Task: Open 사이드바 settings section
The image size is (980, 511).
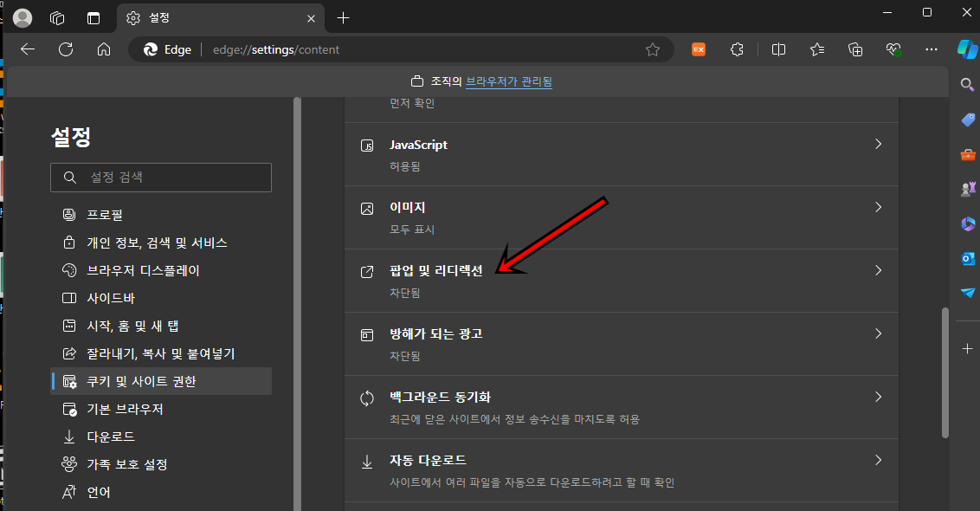Action: point(161,298)
